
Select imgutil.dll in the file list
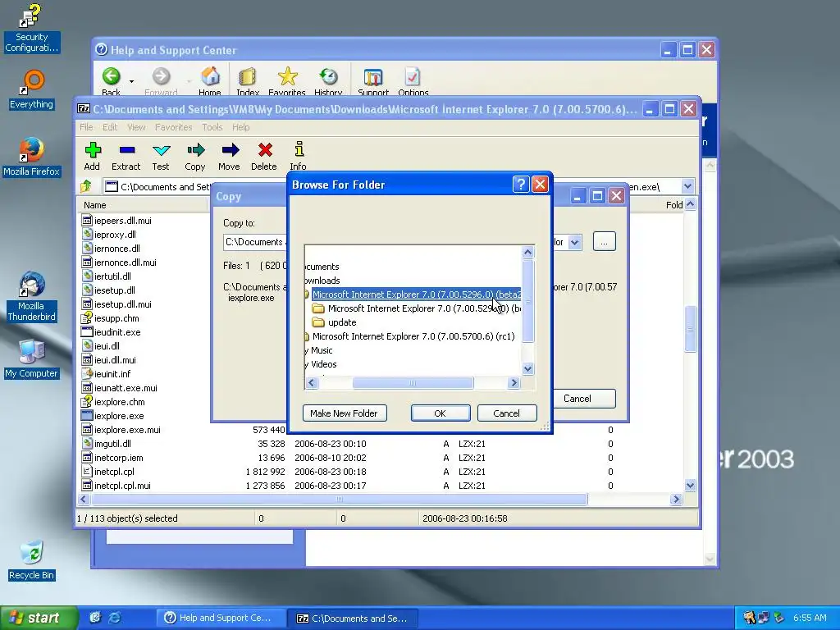(x=106, y=444)
